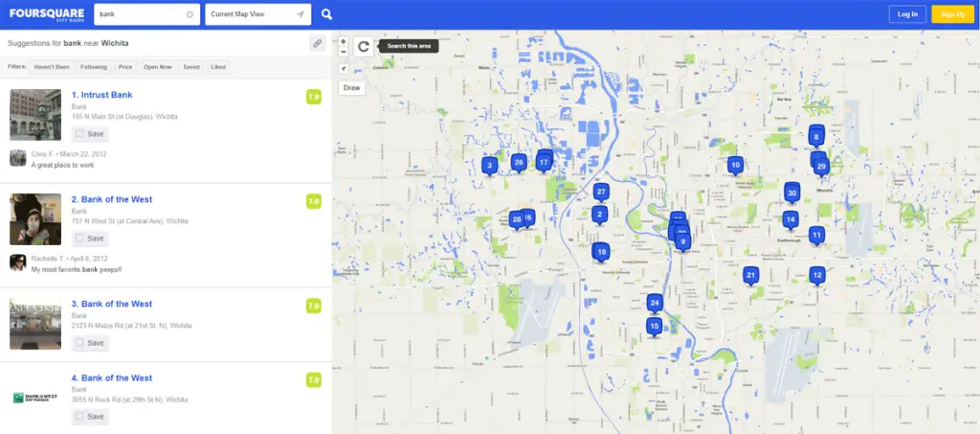Select map pin number 9

tap(683, 242)
